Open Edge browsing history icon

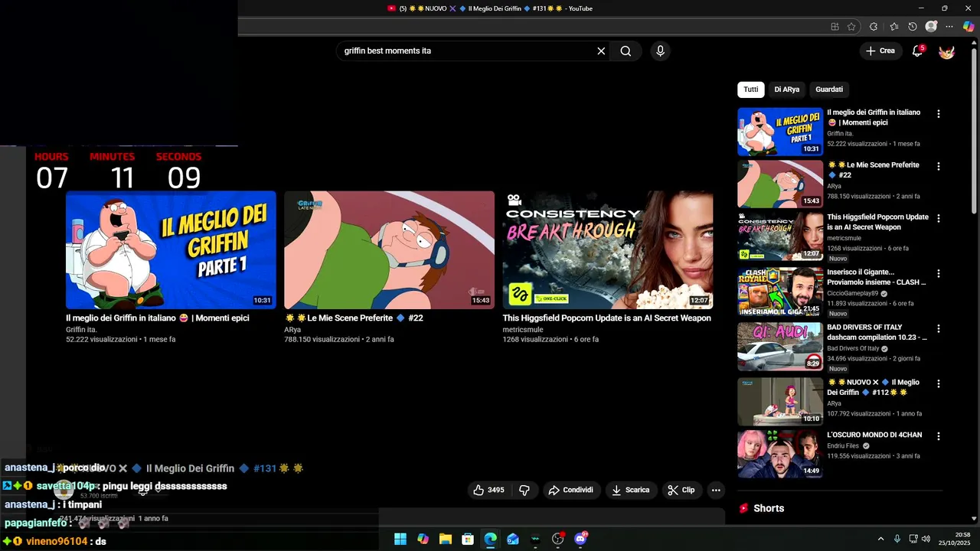click(913, 27)
